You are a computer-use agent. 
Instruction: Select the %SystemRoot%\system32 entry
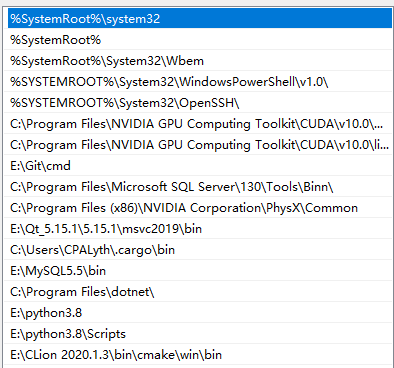point(199,19)
